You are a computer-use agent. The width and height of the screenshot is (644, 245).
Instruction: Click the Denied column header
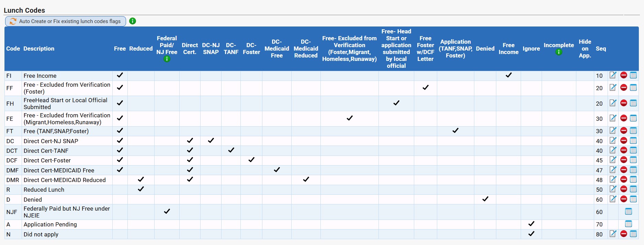click(485, 49)
